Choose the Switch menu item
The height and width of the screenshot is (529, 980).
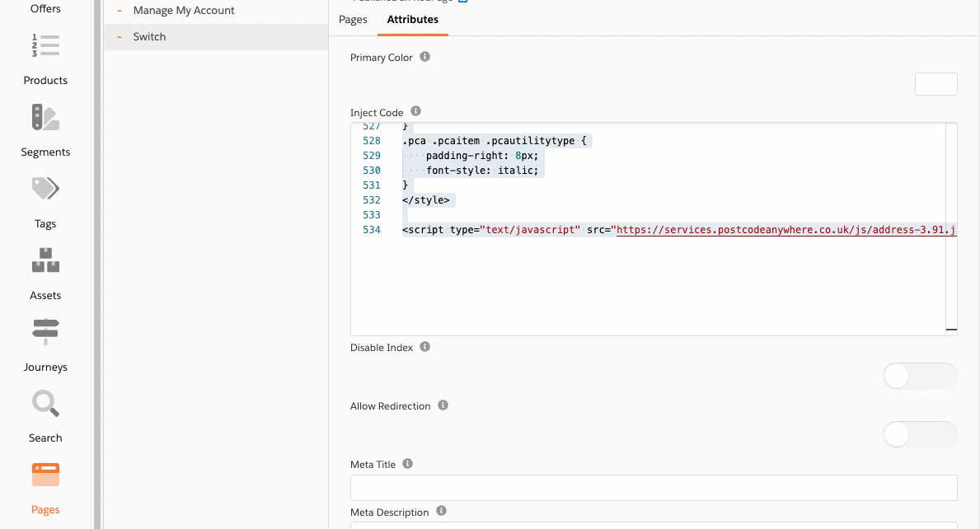(x=149, y=36)
